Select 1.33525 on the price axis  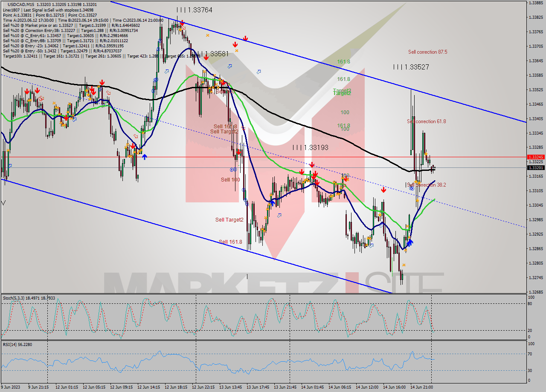pos(535,90)
